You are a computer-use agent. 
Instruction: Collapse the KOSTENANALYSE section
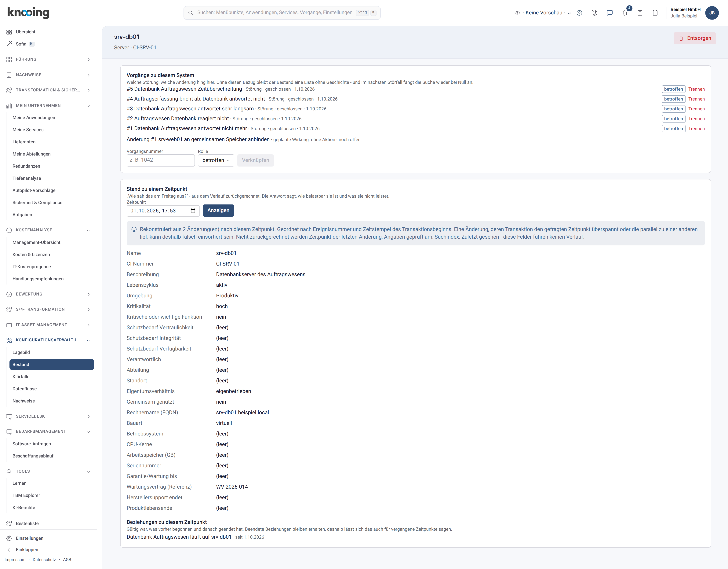pyautogui.click(x=48, y=230)
